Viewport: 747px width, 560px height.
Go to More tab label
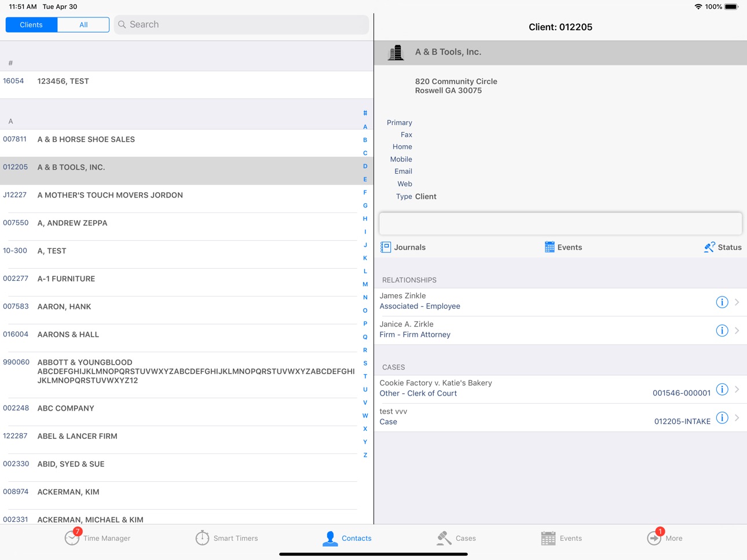(674, 539)
